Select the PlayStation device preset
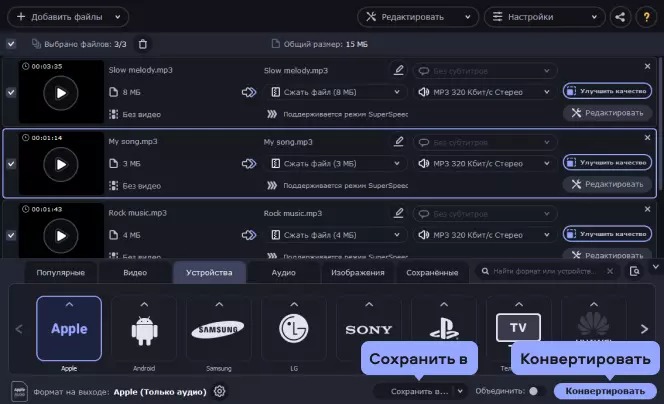The image size is (664, 404). pos(444,329)
